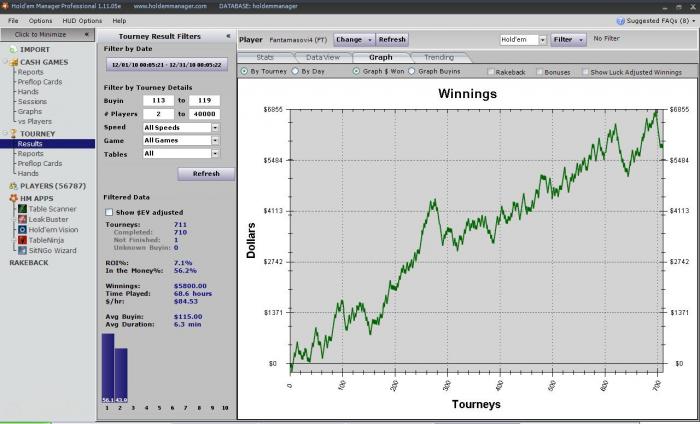700x424 pixels.
Task: Click the minimum Buyin field showing 113
Action: click(158, 101)
